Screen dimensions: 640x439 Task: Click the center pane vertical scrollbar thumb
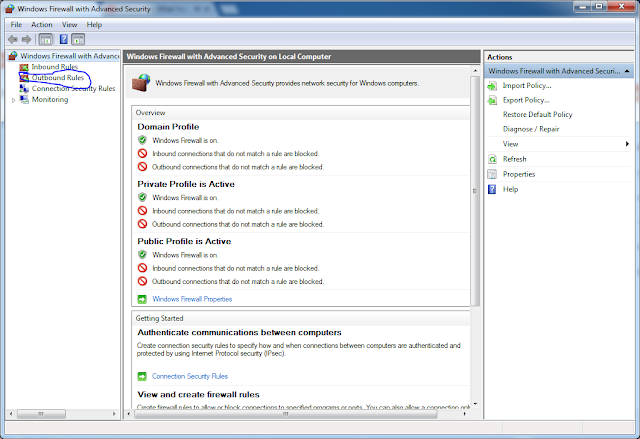click(475, 191)
